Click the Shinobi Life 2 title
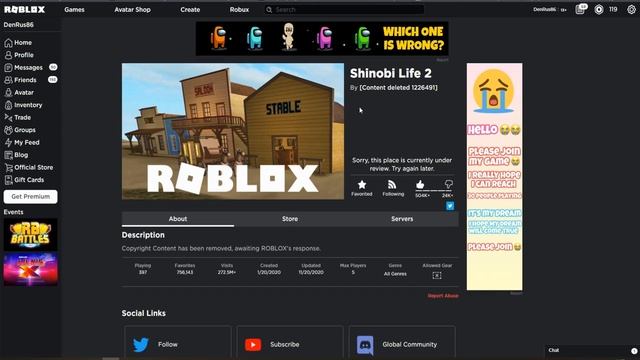The height and width of the screenshot is (360, 640). point(391,73)
